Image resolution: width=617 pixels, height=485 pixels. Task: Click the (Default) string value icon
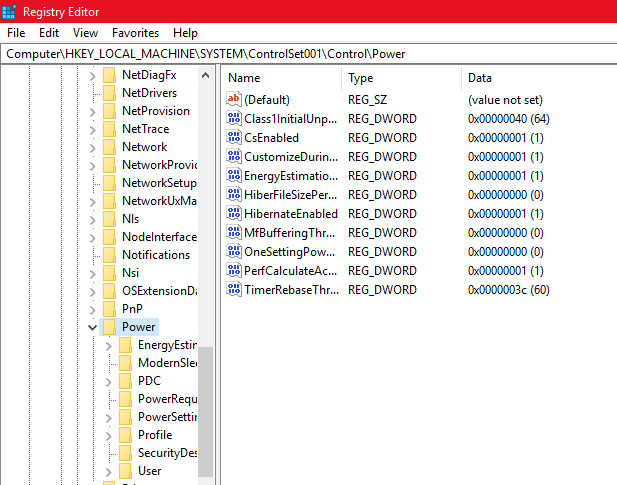click(x=235, y=100)
